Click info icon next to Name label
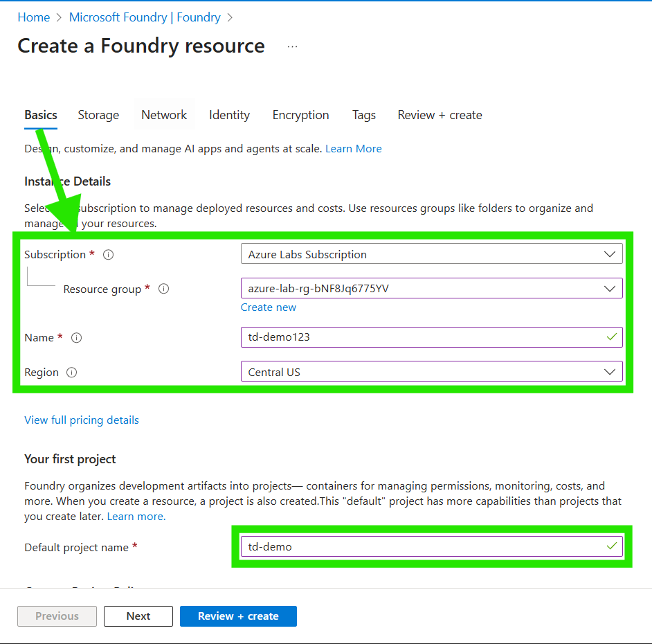 point(77,338)
